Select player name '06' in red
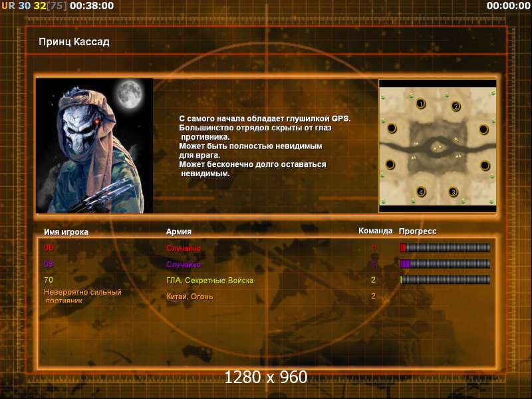Screen dimensions: 532x399 click(49, 247)
